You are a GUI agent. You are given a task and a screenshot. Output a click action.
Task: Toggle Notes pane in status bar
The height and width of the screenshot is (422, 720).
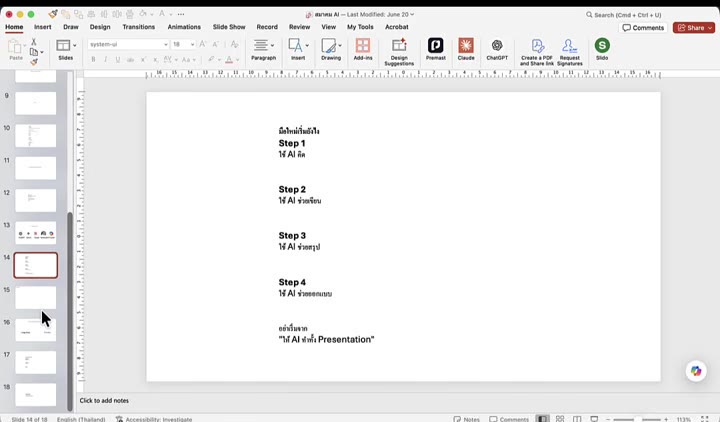pyautogui.click(x=466, y=419)
